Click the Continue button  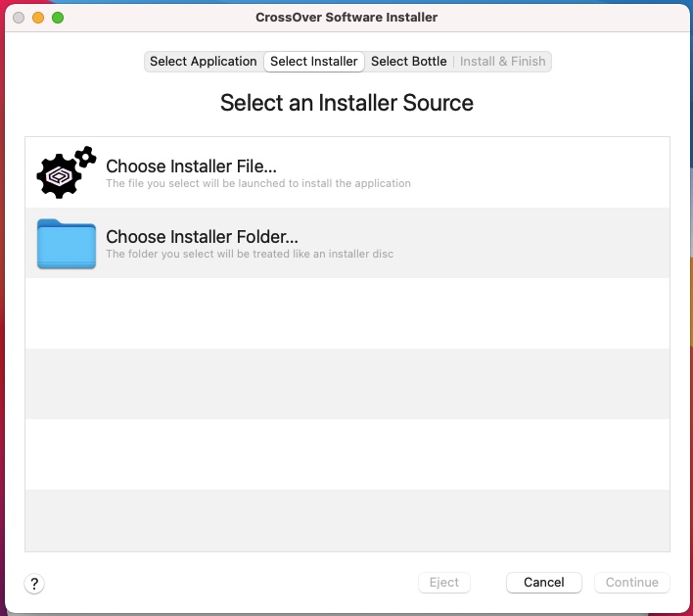pos(631,582)
